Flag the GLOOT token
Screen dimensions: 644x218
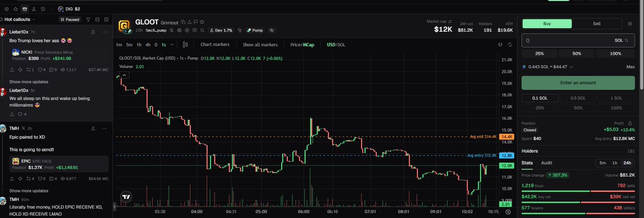[195, 22]
